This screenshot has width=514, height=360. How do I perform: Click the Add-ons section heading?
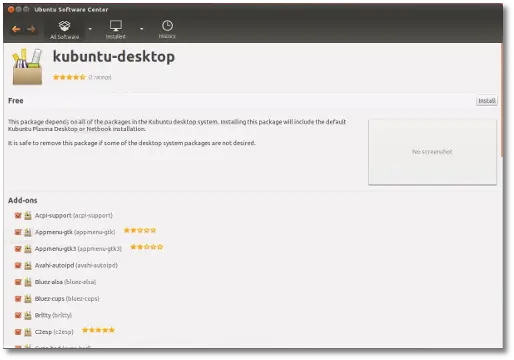pyautogui.click(x=23, y=200)
